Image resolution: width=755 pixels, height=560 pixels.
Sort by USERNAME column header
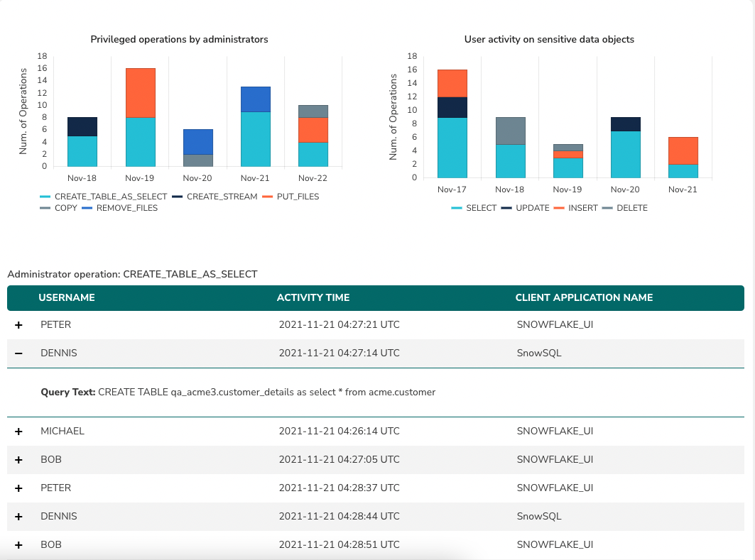click(x=67, y=297)
